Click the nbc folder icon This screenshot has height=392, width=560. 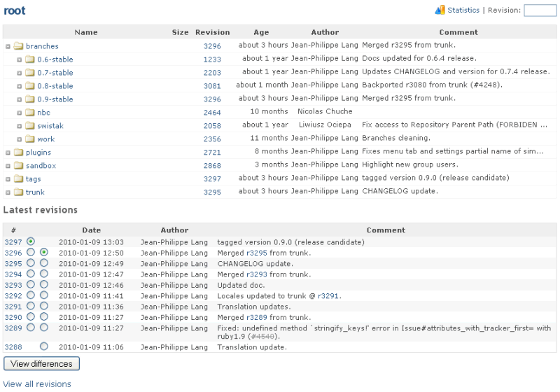click(30, 113)
